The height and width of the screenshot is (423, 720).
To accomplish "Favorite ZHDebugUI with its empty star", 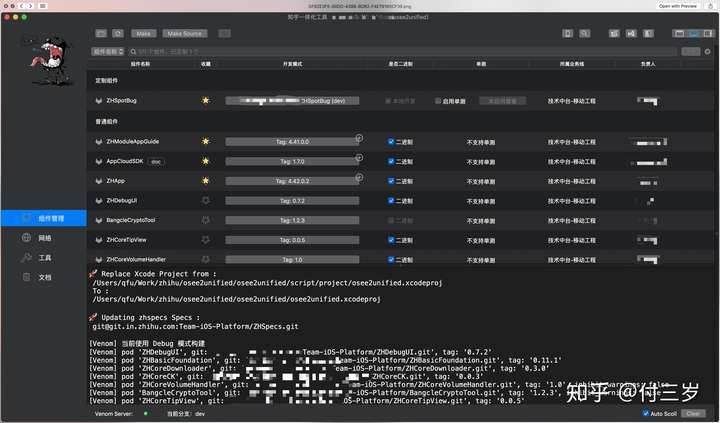I will [x=205, y=200].
